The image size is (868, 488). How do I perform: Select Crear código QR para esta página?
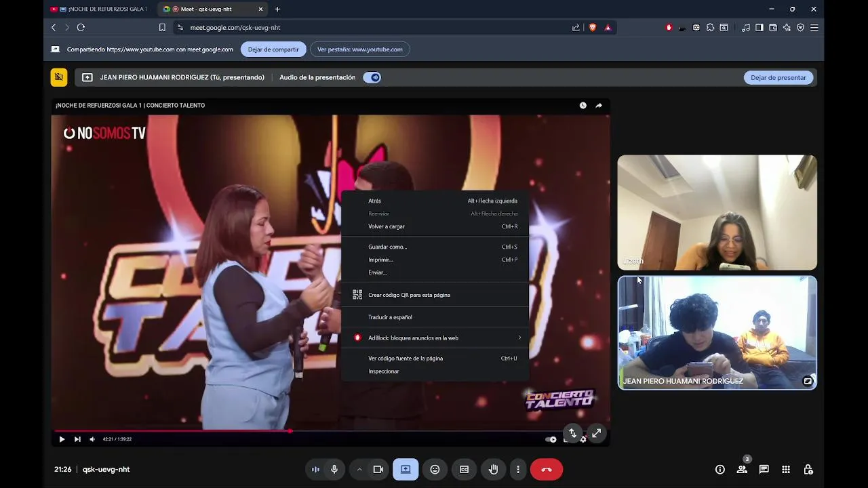tap(435, 295)
